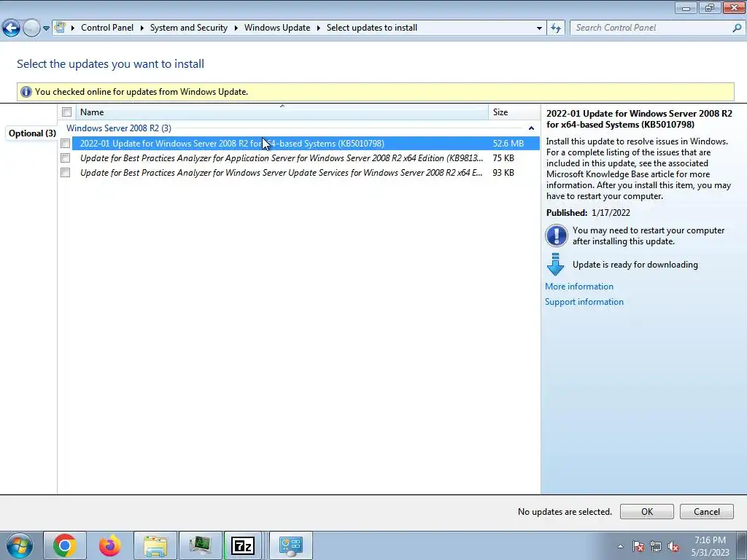This screenshot has height=560, width=747.
Task: Show hidden tray icons arrow
Action: pos(620,546)
